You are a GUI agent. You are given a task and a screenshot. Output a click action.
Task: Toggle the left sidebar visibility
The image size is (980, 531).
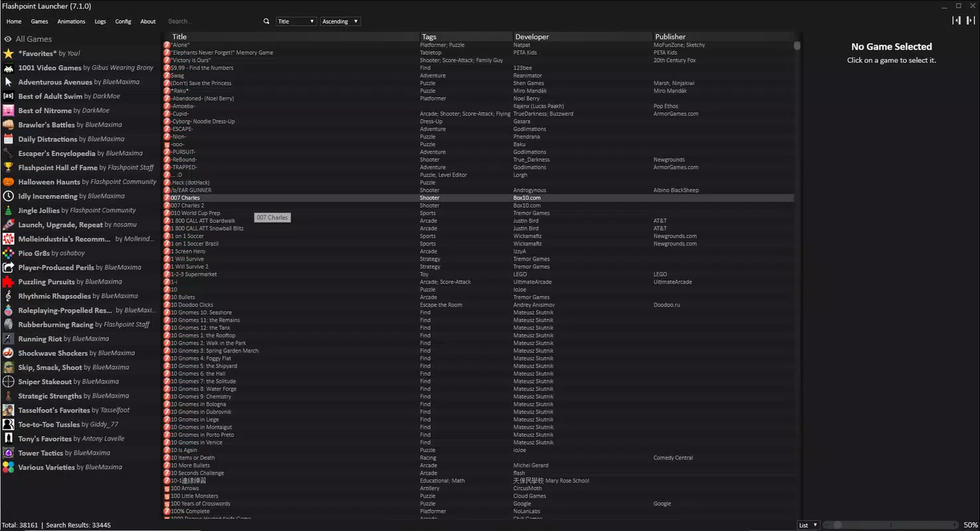(956, 21)
